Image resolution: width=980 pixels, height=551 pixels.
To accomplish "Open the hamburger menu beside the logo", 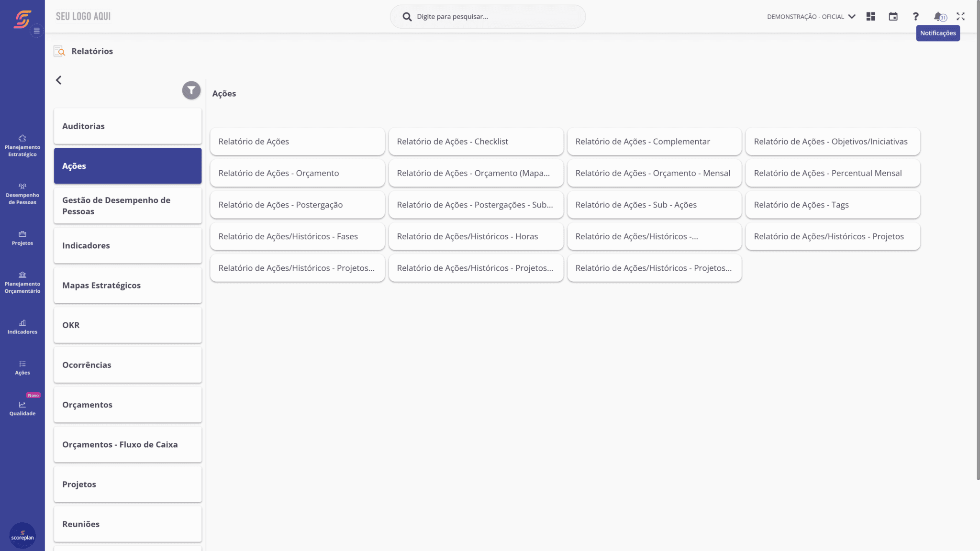I will point(36,30).
